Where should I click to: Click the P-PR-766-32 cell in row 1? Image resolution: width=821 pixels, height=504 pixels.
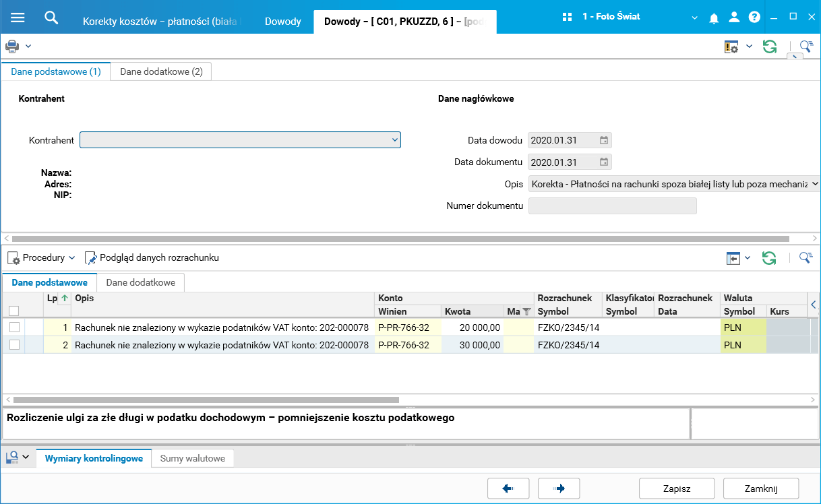408,327
